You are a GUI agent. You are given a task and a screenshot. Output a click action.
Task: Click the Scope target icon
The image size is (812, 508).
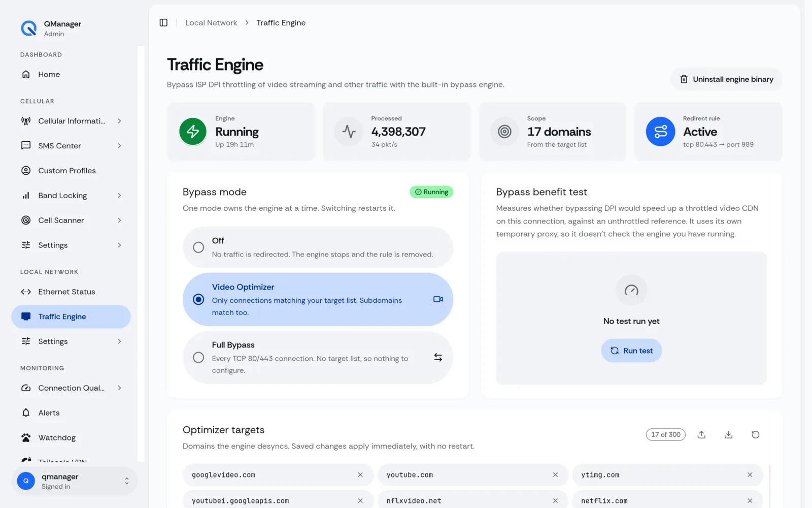[504, 132]
